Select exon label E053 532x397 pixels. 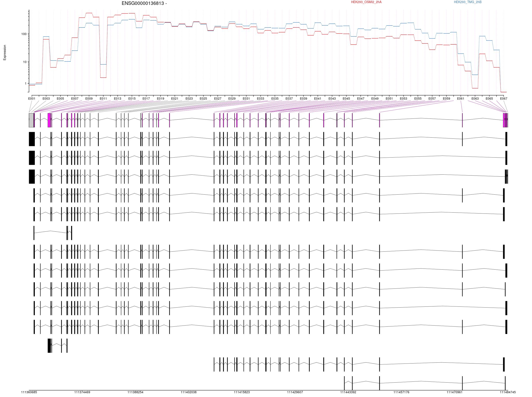pyautogui.click(x=403, y=99)
